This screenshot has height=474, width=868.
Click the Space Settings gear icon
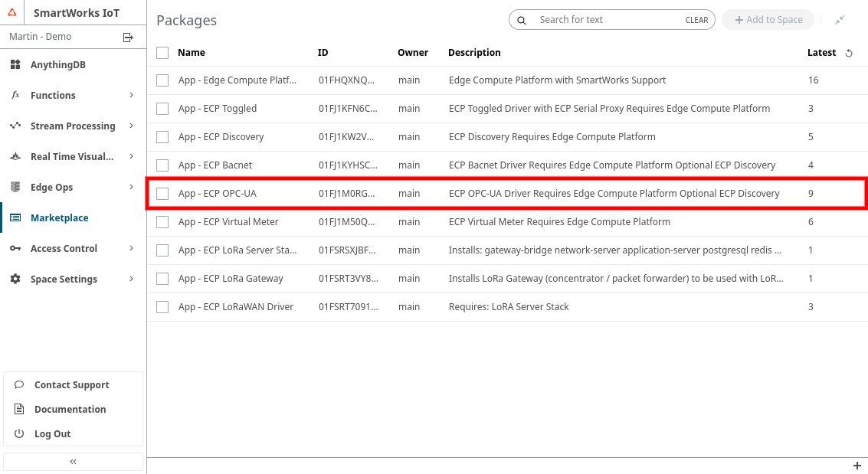pyautogui.click(x=15, y=279)
